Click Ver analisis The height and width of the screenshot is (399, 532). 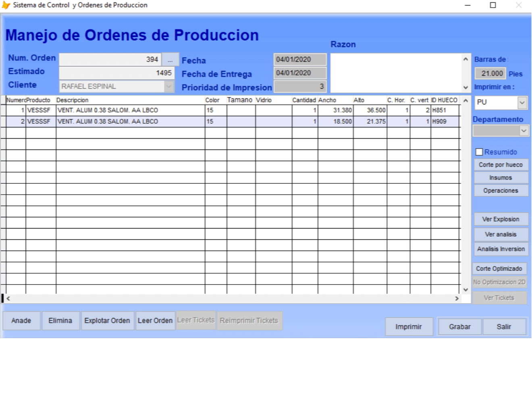click(x=501, y=234)
